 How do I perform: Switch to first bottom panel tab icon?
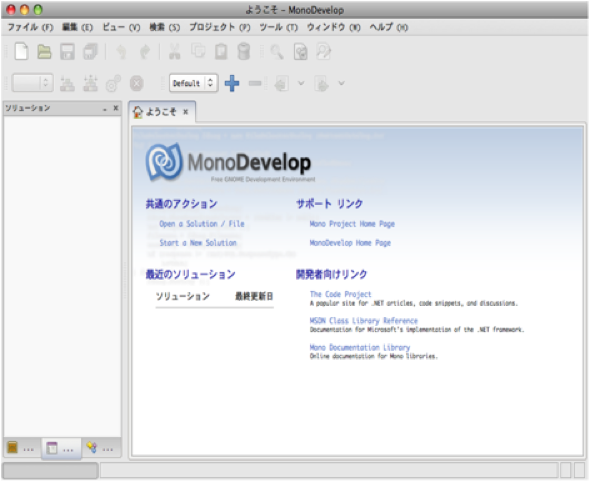pos(21,448)
